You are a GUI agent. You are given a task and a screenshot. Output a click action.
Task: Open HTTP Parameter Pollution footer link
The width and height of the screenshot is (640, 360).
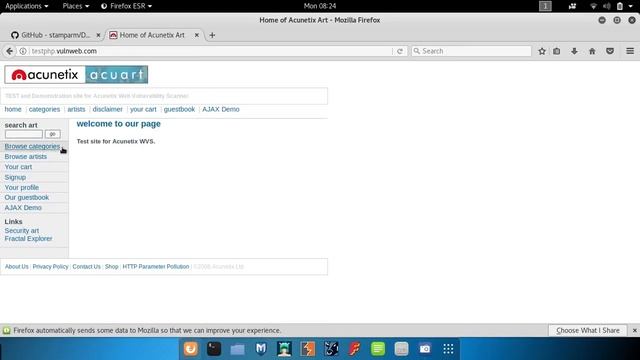(156, 267)
